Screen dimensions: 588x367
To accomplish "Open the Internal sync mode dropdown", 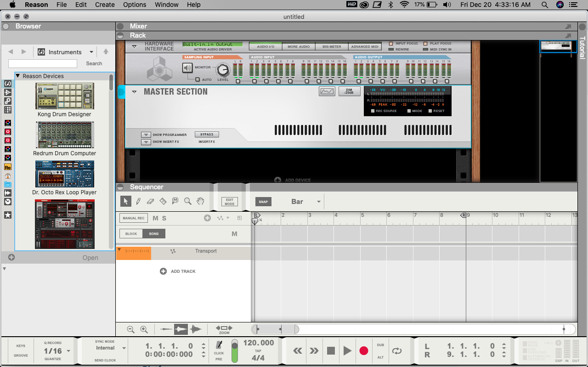I will click(124, 348).
